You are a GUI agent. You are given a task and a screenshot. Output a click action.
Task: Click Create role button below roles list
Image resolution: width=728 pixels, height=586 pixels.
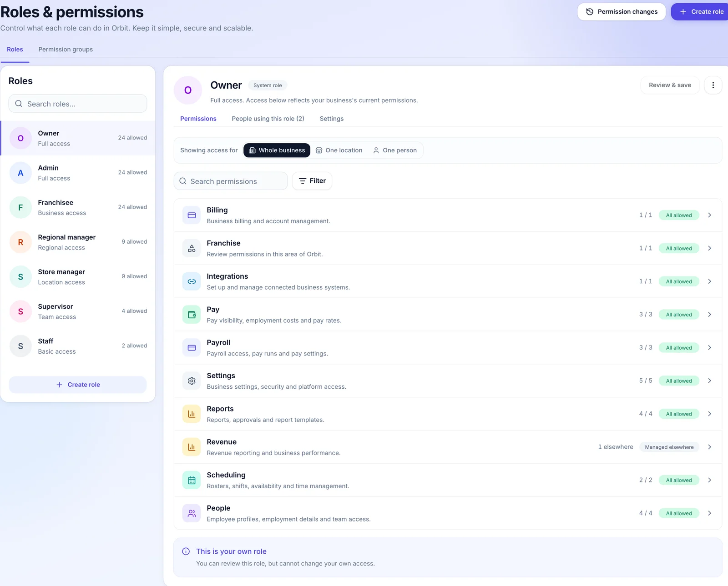(78, 385)
